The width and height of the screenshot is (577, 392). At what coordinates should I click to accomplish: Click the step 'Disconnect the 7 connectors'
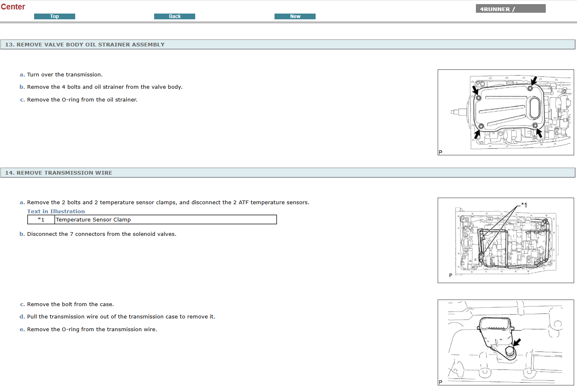[x=102, y=234]
